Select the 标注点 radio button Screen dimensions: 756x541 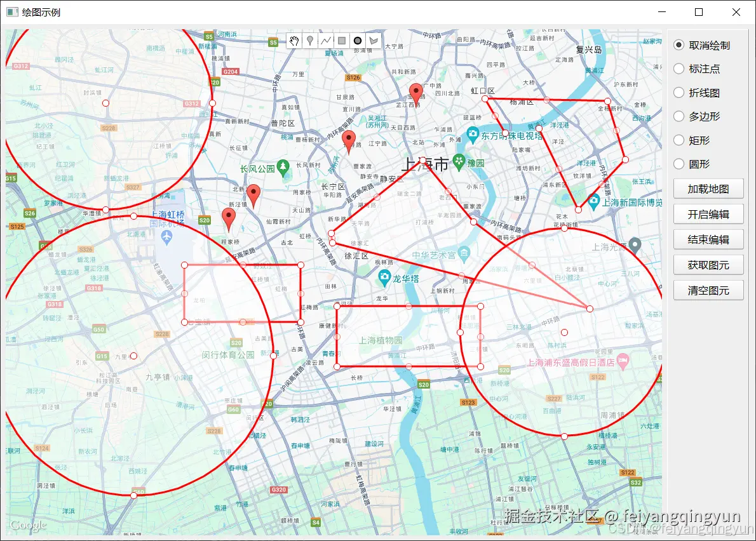679,69
